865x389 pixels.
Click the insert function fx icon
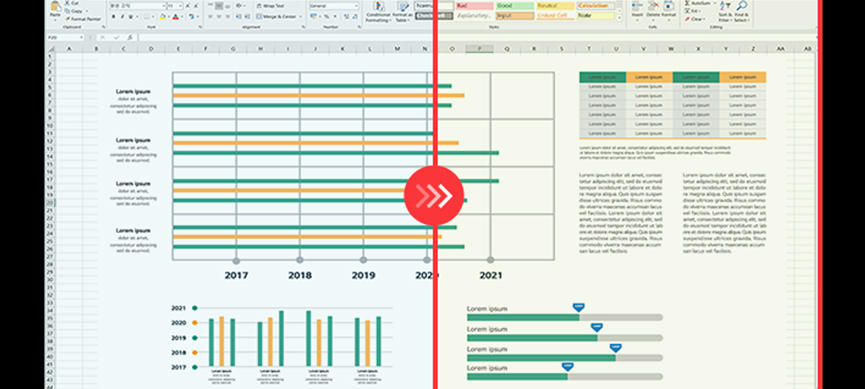[x=130, y=38]
